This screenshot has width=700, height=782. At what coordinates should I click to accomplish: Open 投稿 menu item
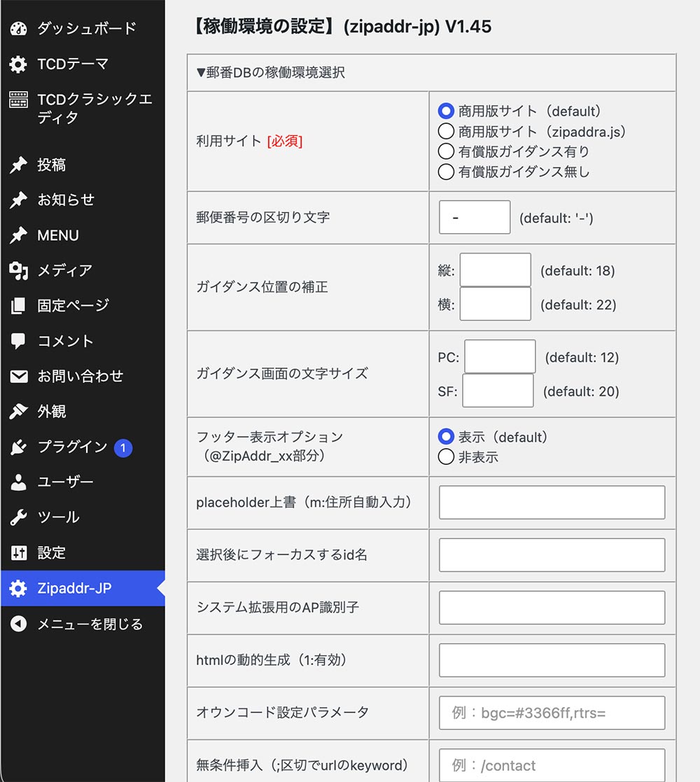(x=83, y=165)
